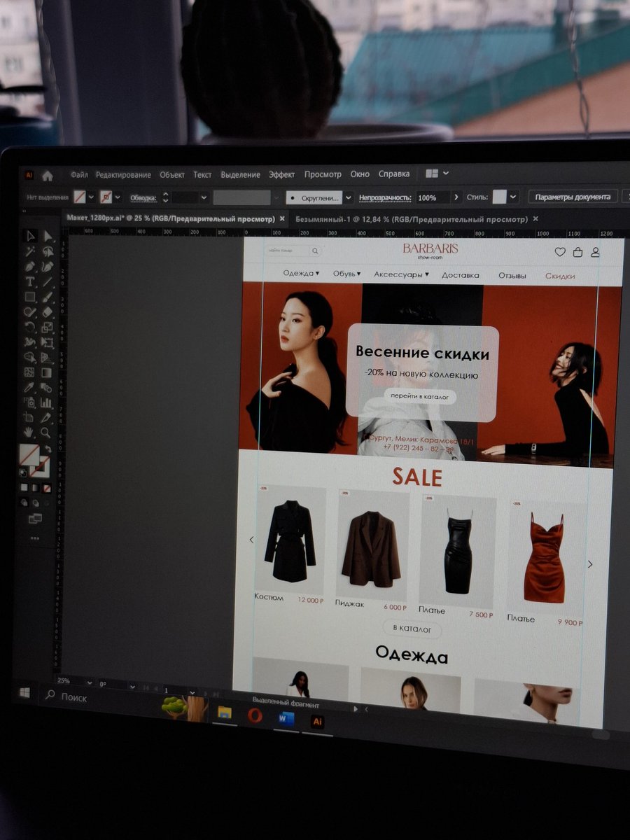Open the Style dropdown arrow

[514, 197]
